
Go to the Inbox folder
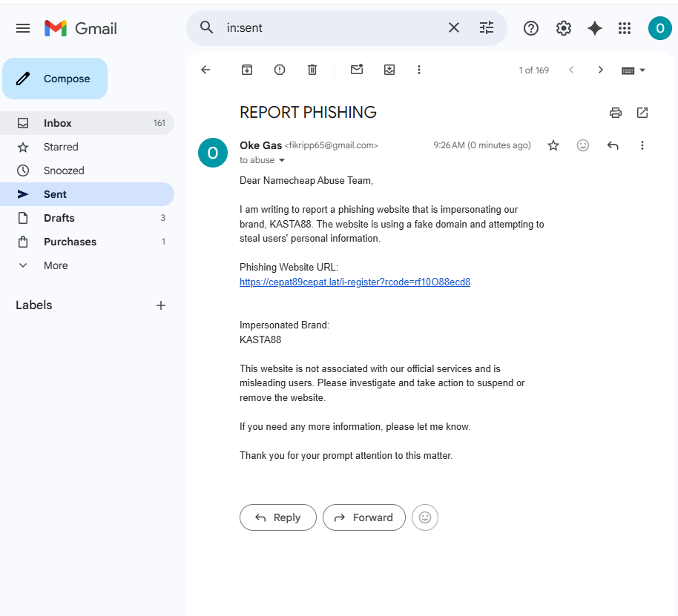click(87, 123)
